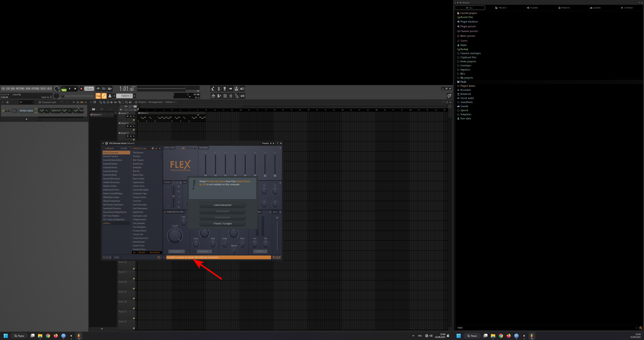Open the playlist view icon in toolbar

pos(213,96)
